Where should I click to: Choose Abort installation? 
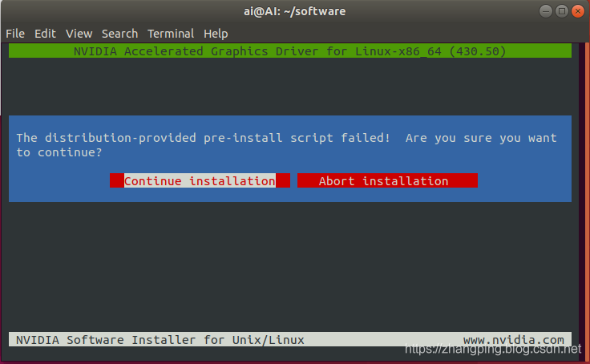(x=387, y=180)
